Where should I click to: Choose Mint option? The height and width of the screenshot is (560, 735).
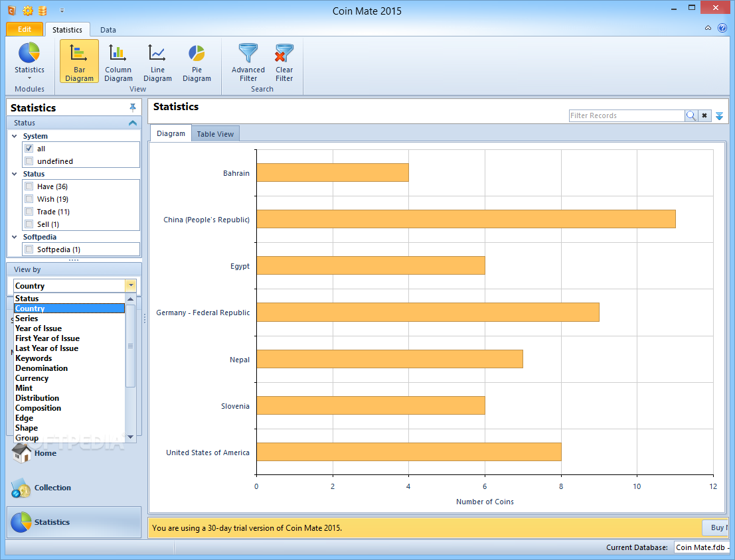point(69,388)
